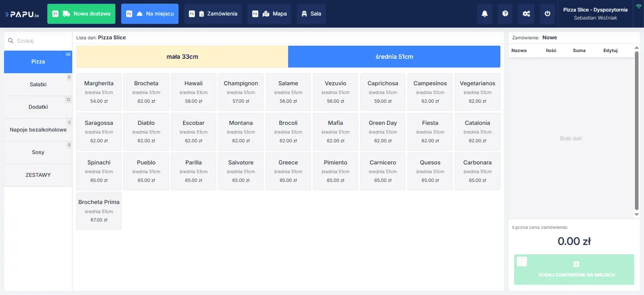Add Hawaii pizza to order
The width and height of the screenshot is (644, 295).
193,92
